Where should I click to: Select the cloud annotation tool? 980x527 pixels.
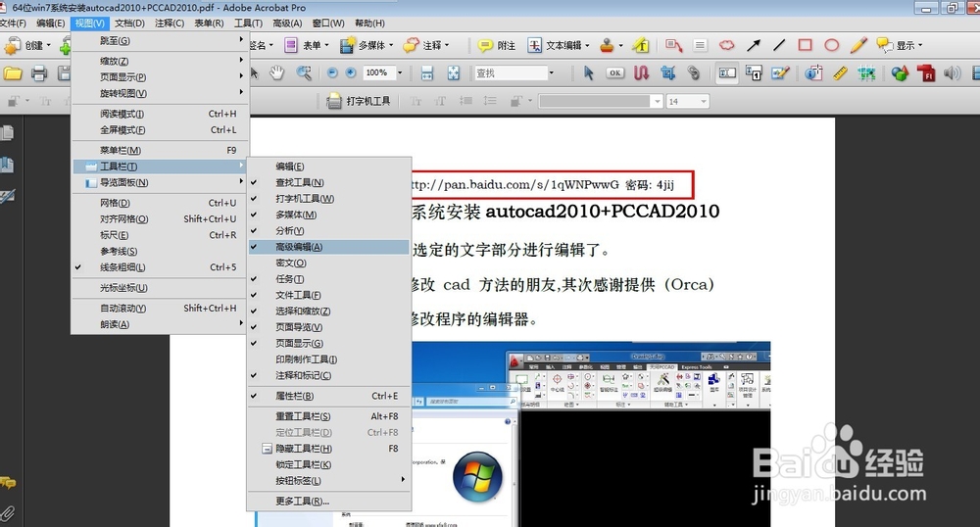click(726, 45)
